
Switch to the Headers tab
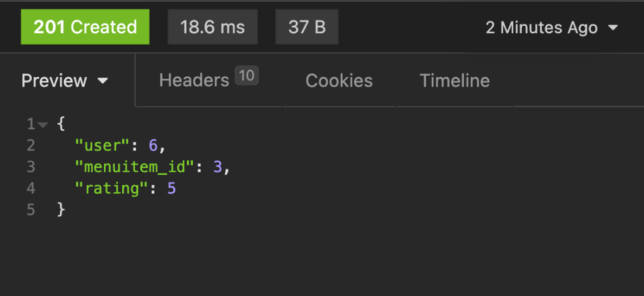[194, 80]
